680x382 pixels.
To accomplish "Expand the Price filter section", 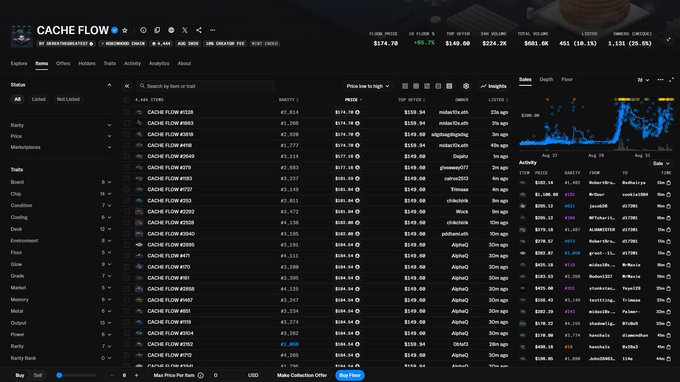I will click(61, 136).
